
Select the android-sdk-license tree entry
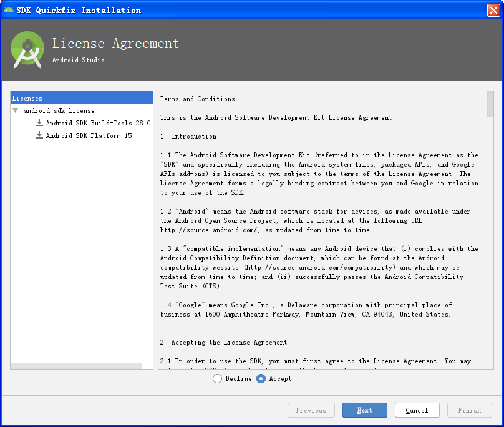pyautogui.click(x=59, y=110)
